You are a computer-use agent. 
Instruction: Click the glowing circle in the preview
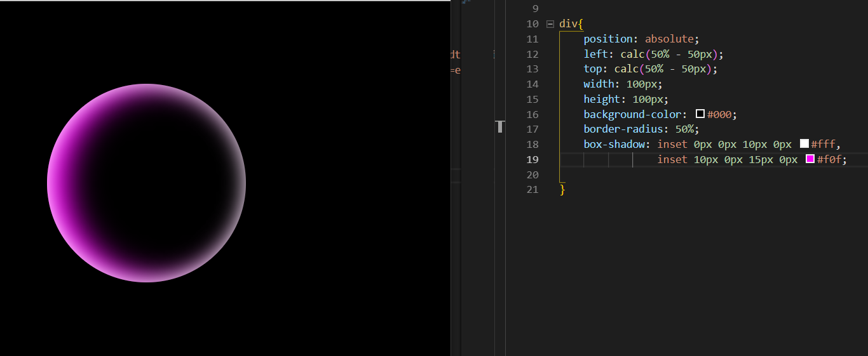pos(146,183)
